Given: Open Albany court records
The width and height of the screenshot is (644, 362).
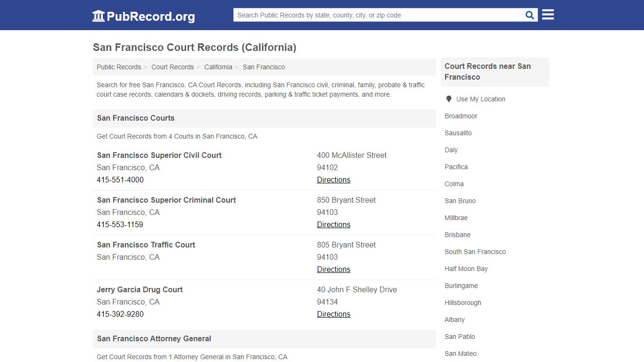Looking at the screenshot, I should 454,320.
